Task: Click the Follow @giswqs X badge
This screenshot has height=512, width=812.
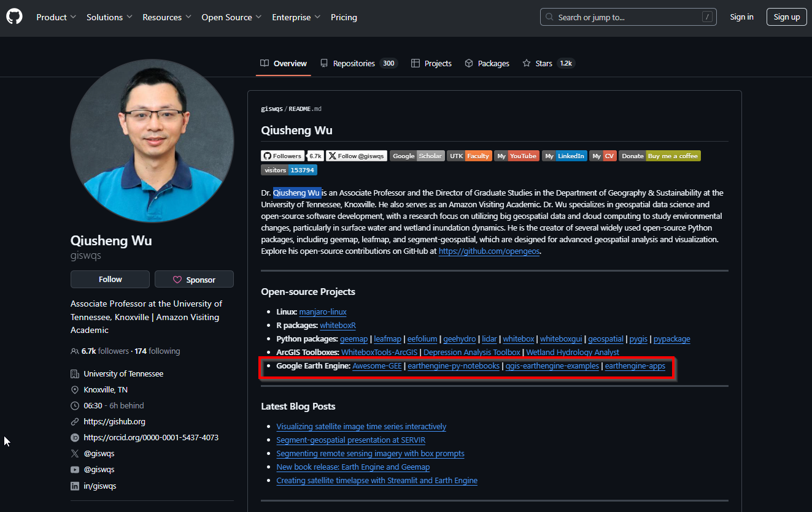Action: 357,156
